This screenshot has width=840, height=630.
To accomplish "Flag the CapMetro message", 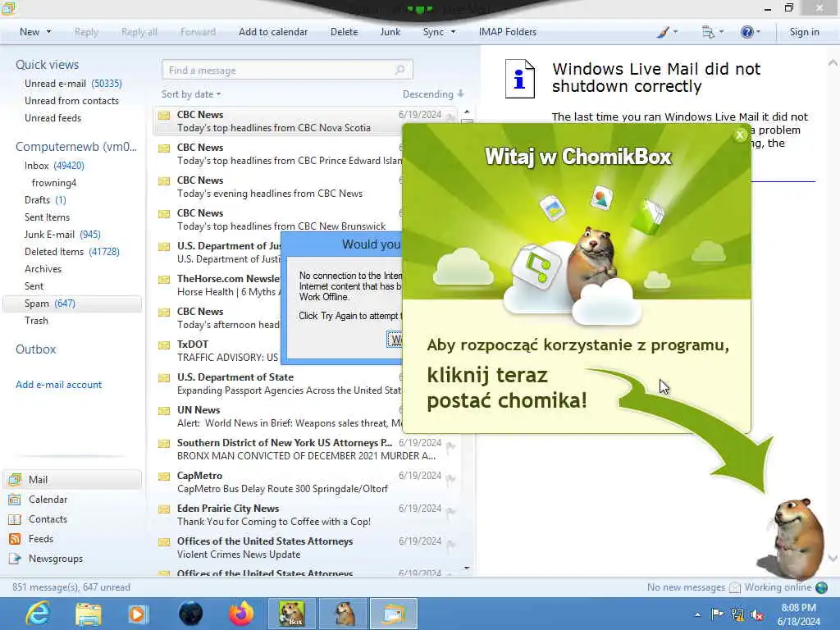I will 451,478.
